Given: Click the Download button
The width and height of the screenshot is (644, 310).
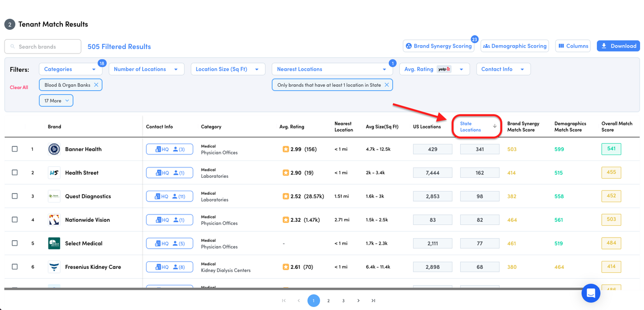Looking at the screenshot, I should (x=618, y=46).
